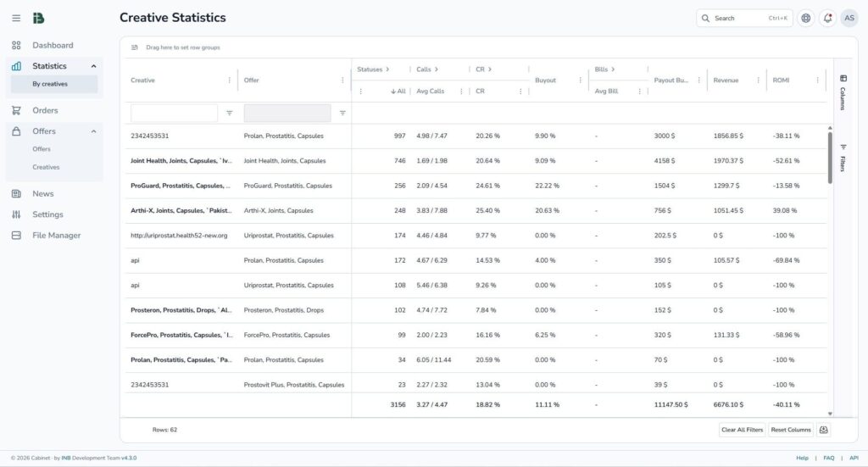Click the Reset Columns button
Image resolution: width=868 pixels, height=467 pixels.
[790, 430]
